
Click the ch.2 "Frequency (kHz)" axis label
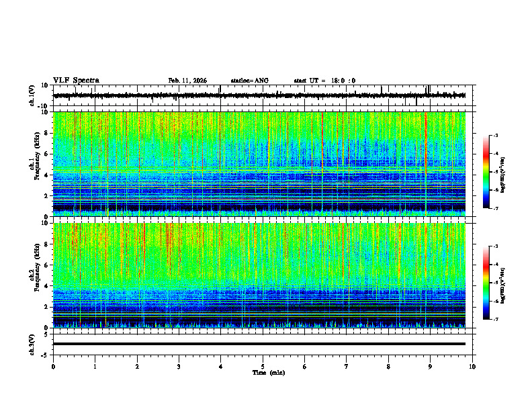click(37, 267)
